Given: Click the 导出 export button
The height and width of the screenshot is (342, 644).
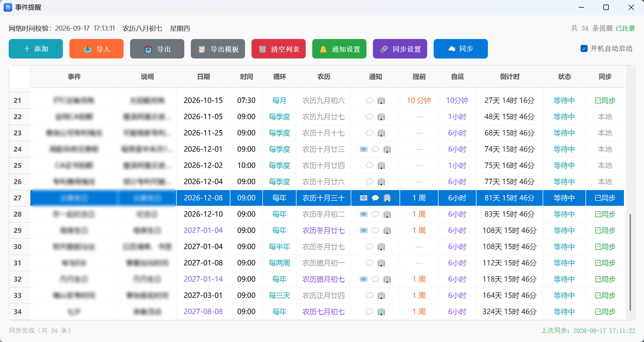Looking at the screenshot, I should [x=157, y=49].
